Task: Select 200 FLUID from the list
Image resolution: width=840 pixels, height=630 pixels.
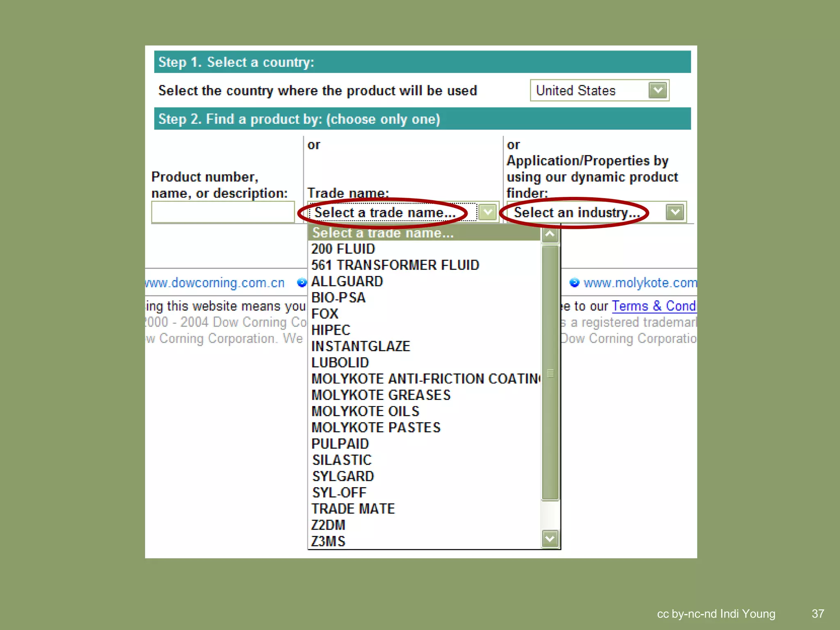Action: coord(343,249)
